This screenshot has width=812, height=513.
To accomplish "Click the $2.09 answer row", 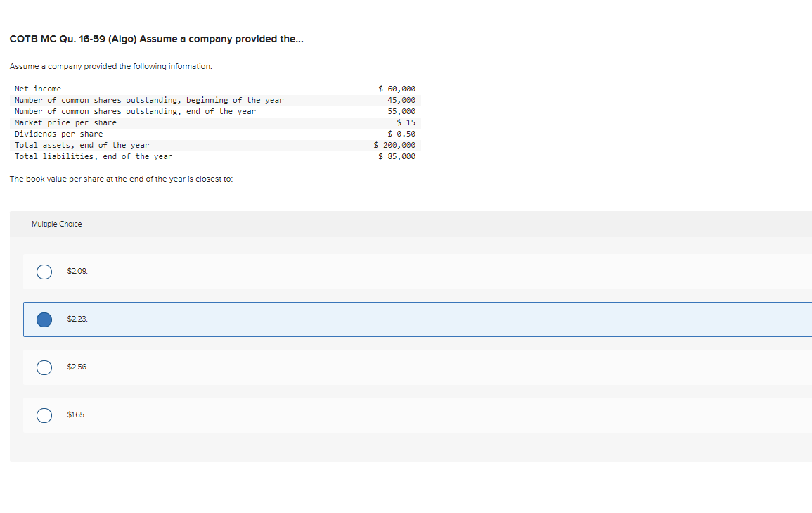I will 281,272.
